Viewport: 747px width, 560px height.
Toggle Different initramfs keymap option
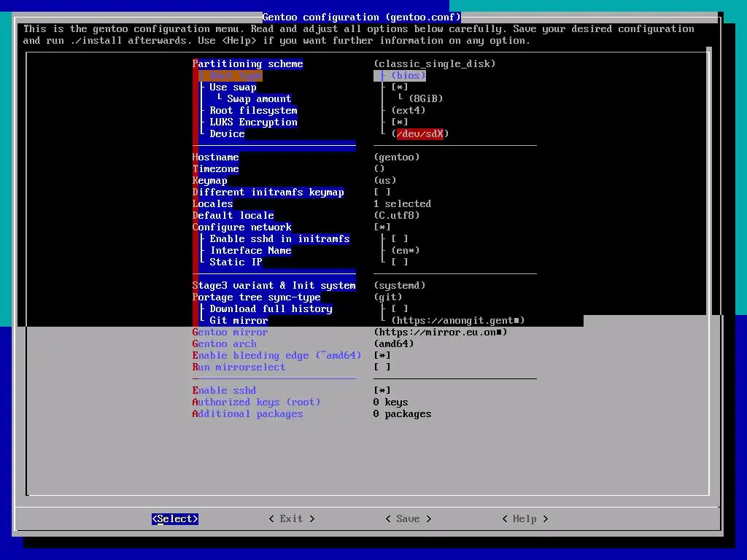point(268,192)
